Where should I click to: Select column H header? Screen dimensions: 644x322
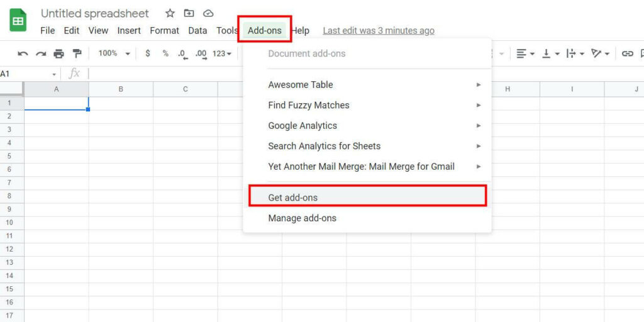508,89
